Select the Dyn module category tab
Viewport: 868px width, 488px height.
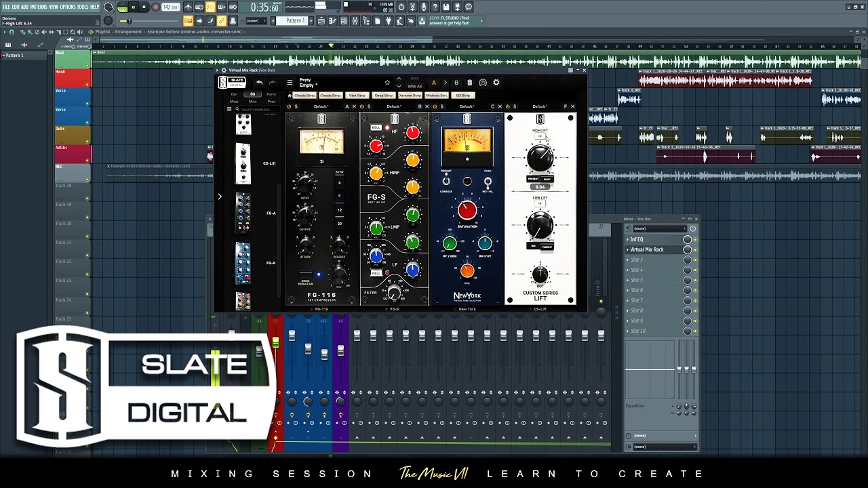point(234,94)
